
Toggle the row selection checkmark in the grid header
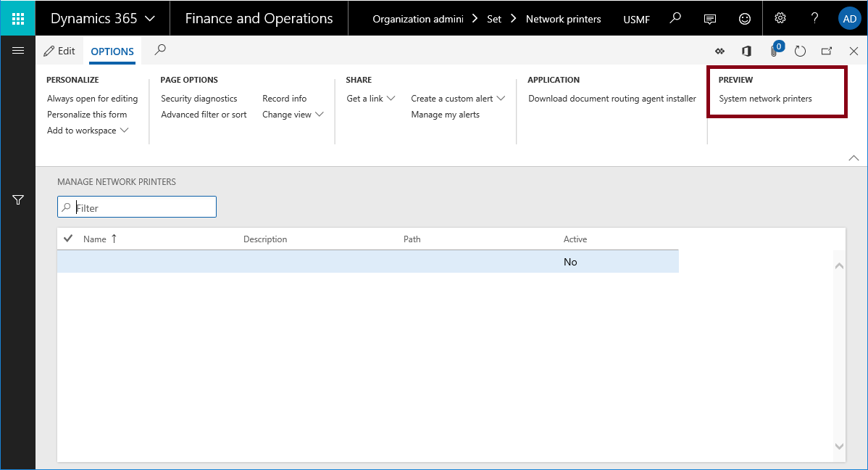tap(70, 238)
